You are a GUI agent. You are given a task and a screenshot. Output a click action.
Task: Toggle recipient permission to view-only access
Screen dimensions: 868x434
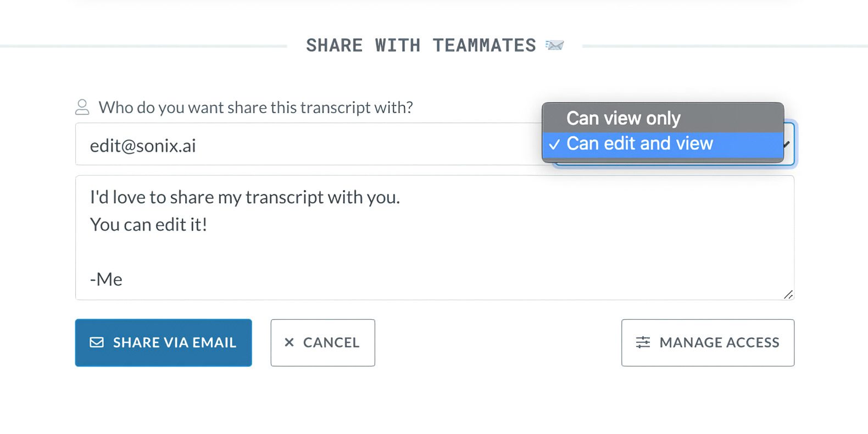tap(624, 118)
